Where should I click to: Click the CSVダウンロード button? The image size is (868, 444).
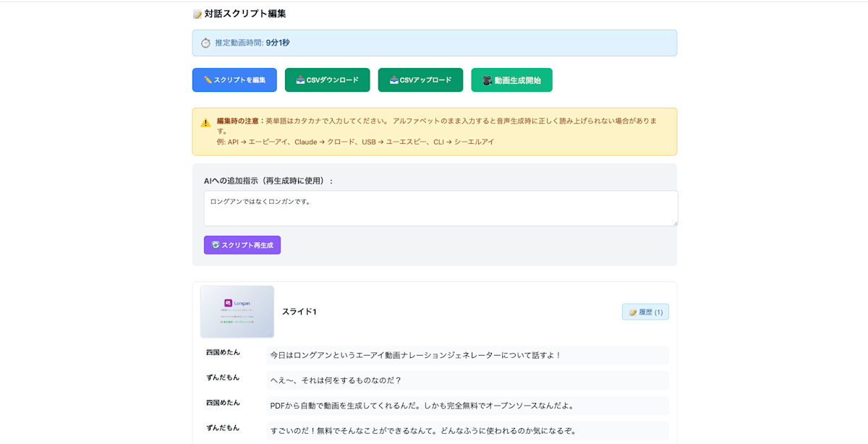327,80
